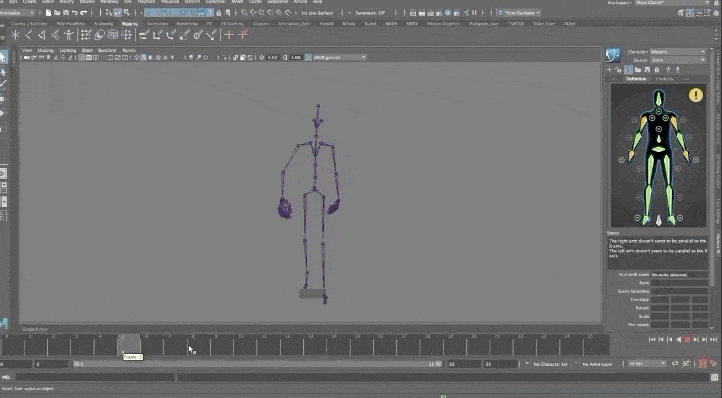Switch to the Controls tab in HumanIK

pyautogui.click(x=664, y=79)
